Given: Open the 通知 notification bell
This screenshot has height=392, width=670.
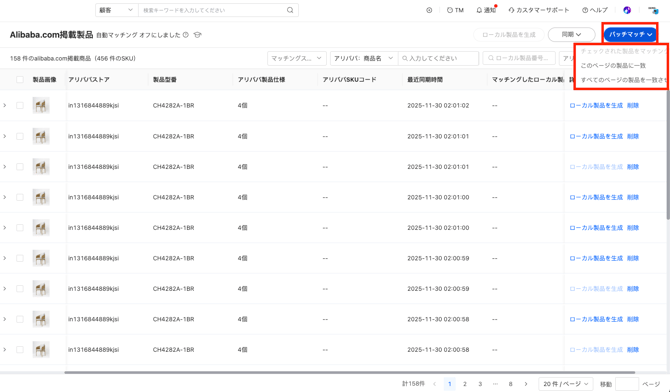Looking at the screenshot, I should pos(486,10).
